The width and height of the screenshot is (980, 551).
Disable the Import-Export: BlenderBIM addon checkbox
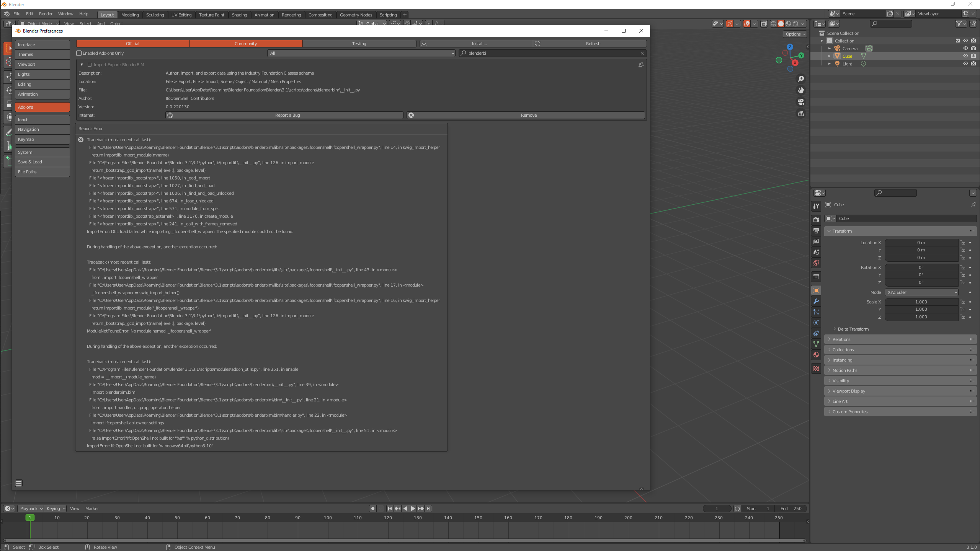pyautogui.click(x=90, y=64)
